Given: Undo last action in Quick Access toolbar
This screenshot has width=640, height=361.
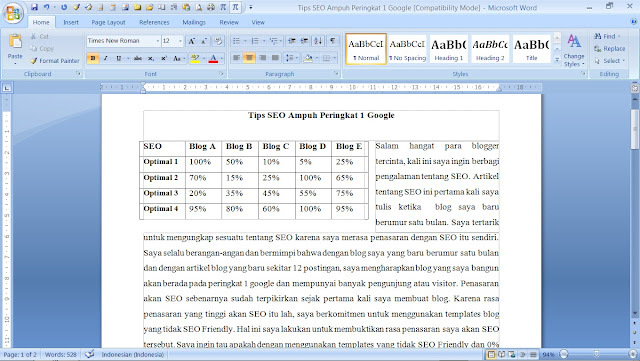Looking at the screenshot, I should tap(46, 7).
